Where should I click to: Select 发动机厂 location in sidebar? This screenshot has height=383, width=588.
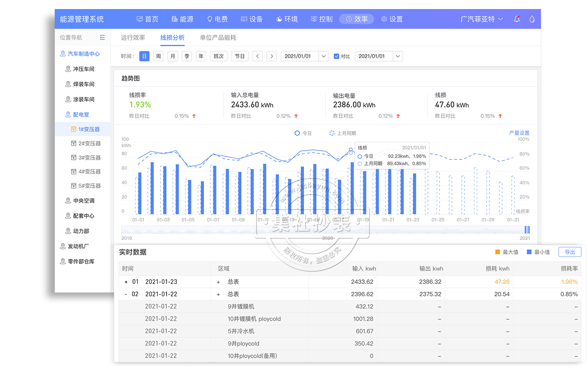[x=78, y=246]
